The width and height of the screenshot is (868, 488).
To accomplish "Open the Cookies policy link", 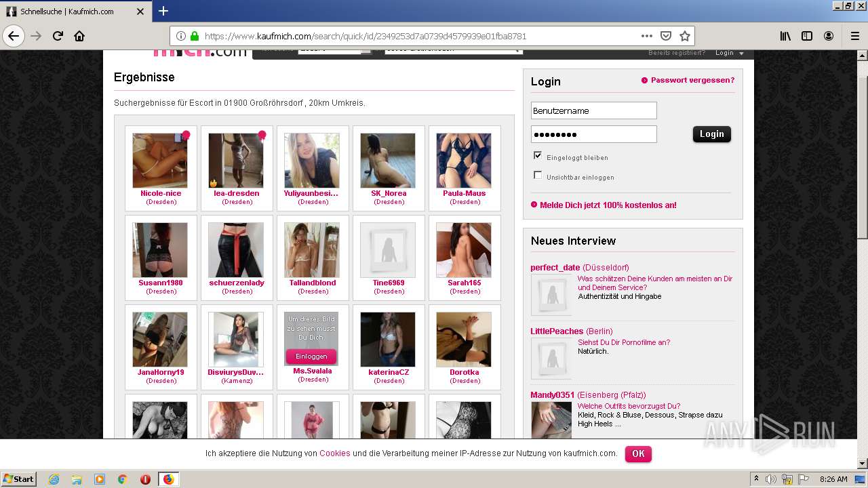I will [335, 453].
